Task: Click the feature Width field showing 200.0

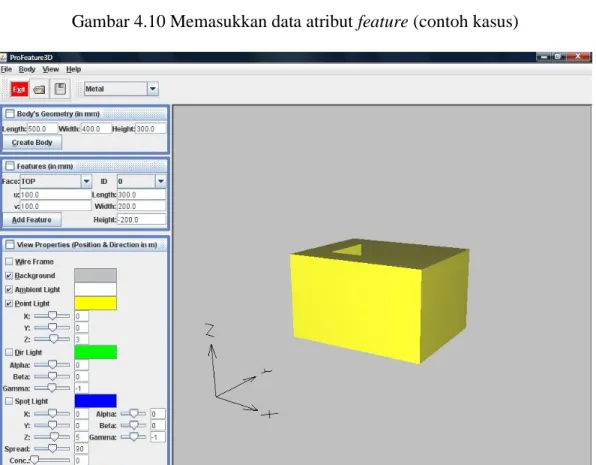Action: click(x=141, y=206)
